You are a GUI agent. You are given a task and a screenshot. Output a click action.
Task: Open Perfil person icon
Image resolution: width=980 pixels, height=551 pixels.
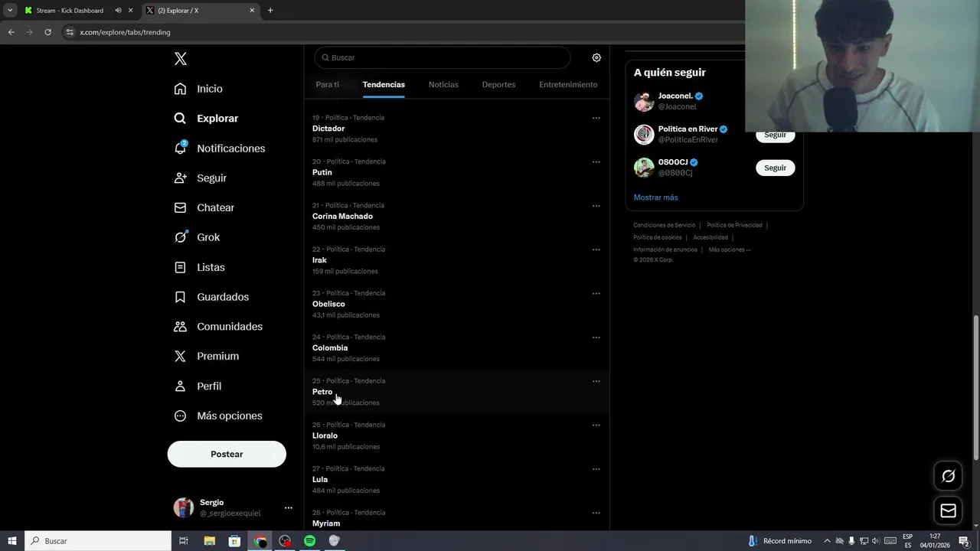coord(180,386)
